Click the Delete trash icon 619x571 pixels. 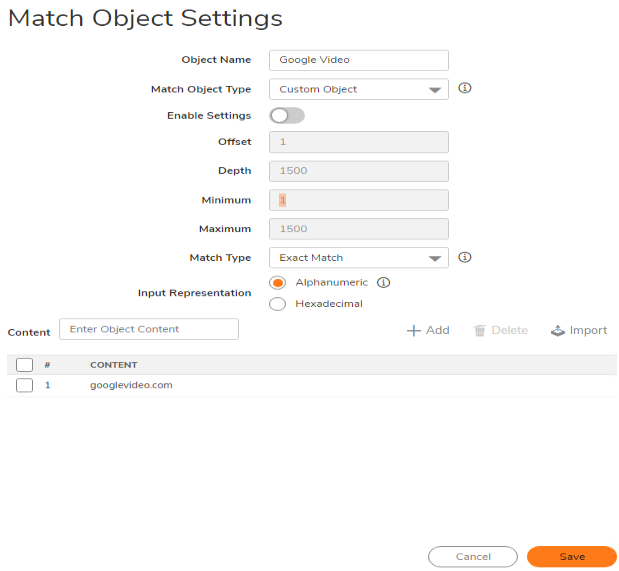pos(480,330)
